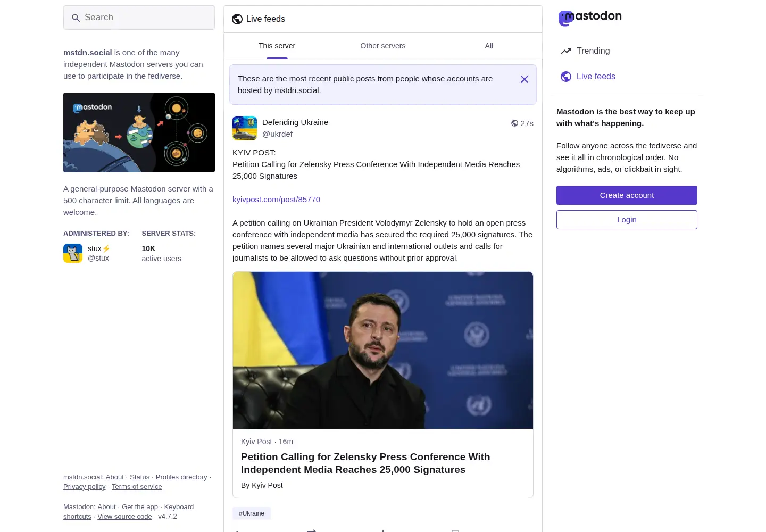
Task: Open the kyivpost.com/post/85770 link
Action: [276, 199]
